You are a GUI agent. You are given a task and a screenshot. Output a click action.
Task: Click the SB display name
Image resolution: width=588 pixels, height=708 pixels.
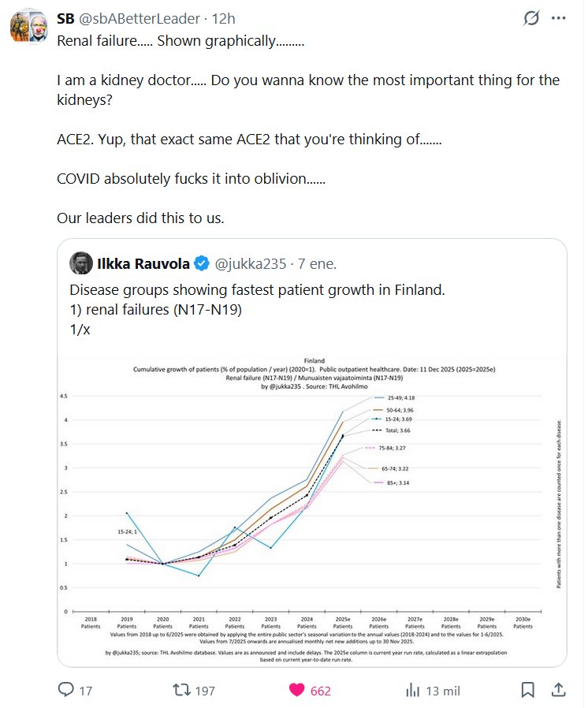click(x=65, y=18)
